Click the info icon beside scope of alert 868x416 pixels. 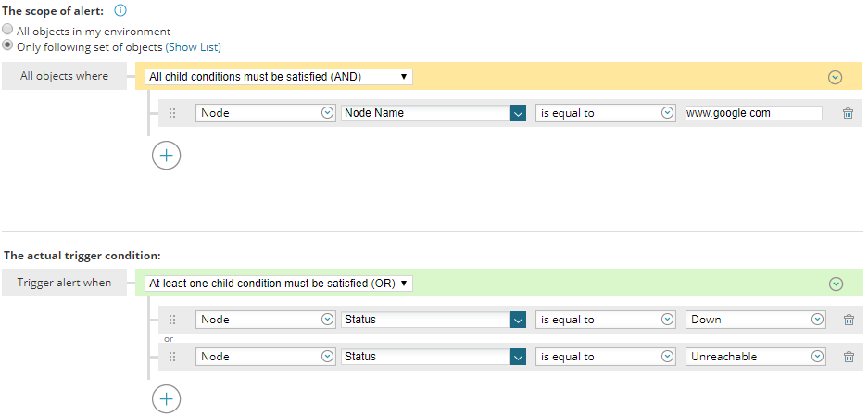click(x=120, y=10)
